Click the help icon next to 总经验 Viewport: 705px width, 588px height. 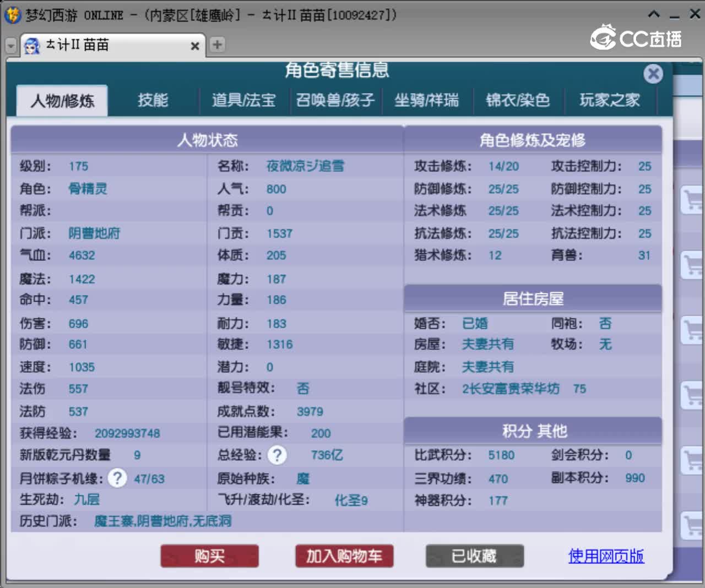[277, 455]
